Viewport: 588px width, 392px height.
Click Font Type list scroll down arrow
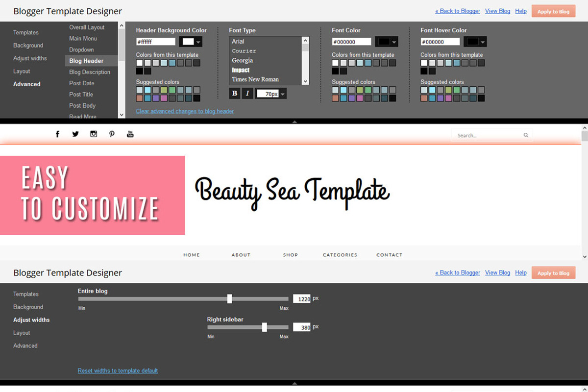(x=305, y=81)
